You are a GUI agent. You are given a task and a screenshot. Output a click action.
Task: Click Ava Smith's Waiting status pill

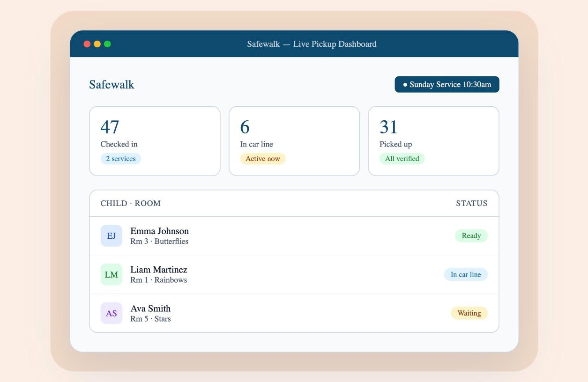469,313
